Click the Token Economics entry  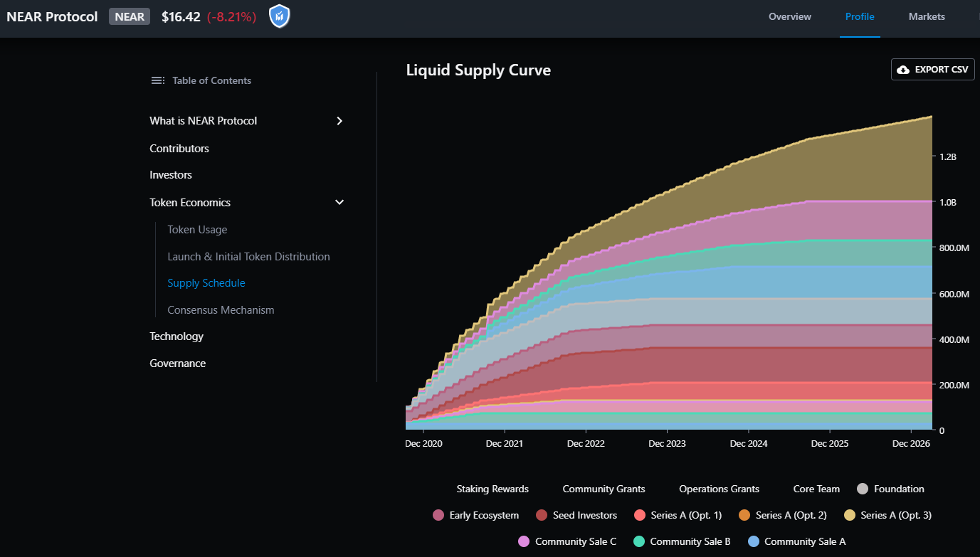190,203
